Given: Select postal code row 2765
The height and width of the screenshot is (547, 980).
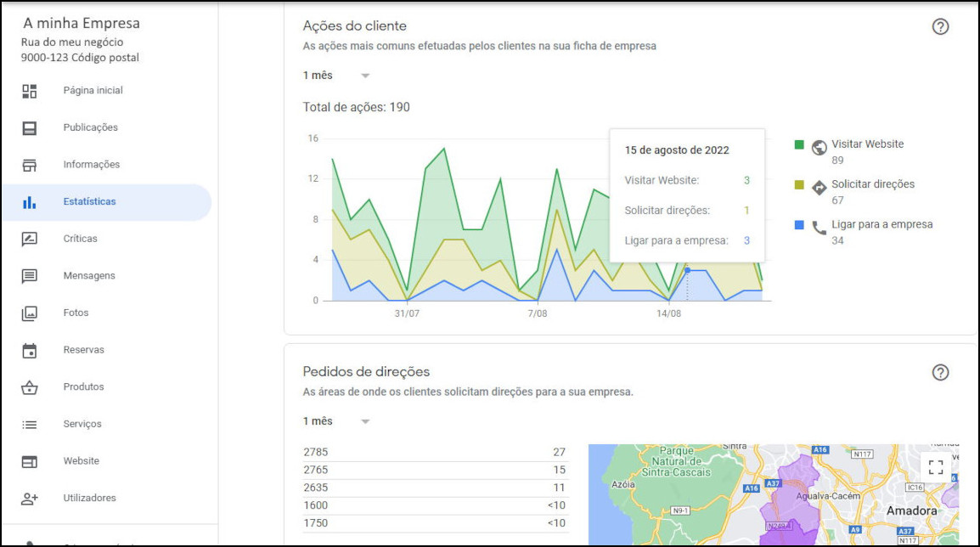Looking at the screenshot, I should [435, 470].
